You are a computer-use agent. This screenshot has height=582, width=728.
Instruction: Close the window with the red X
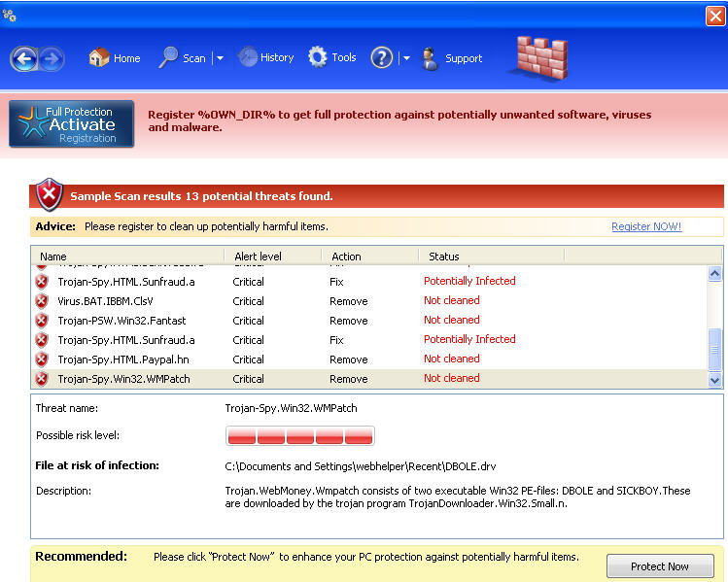[715, 17]
